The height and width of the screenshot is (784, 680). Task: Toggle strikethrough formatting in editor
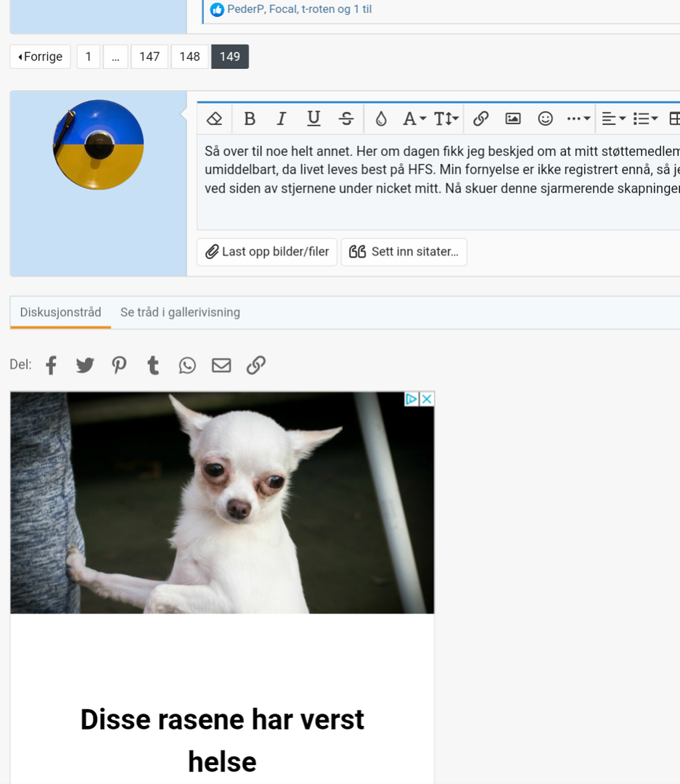point(346,118)
